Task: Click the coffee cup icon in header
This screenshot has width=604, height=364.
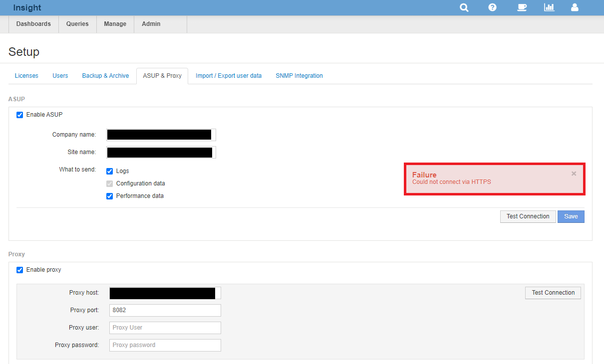Action: [522, 7]
